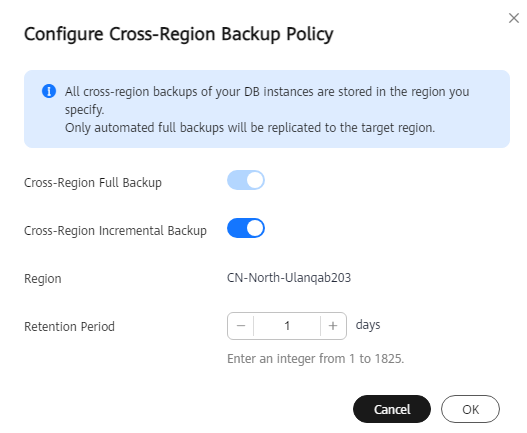Click the 'All cross-region backups' notice sentence
527x433 pixels.
tap(267, 100)
